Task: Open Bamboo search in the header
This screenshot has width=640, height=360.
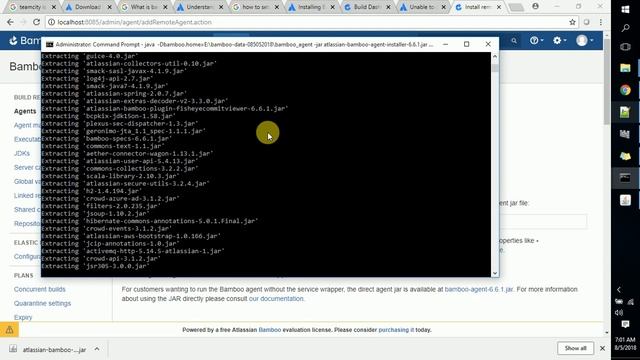Action: pyautogui.click(x=514, y=41)
